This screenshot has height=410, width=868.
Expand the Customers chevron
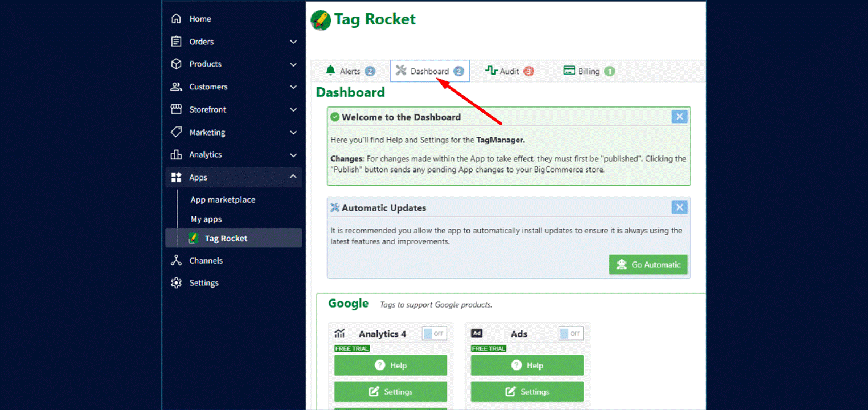point(293,87)
